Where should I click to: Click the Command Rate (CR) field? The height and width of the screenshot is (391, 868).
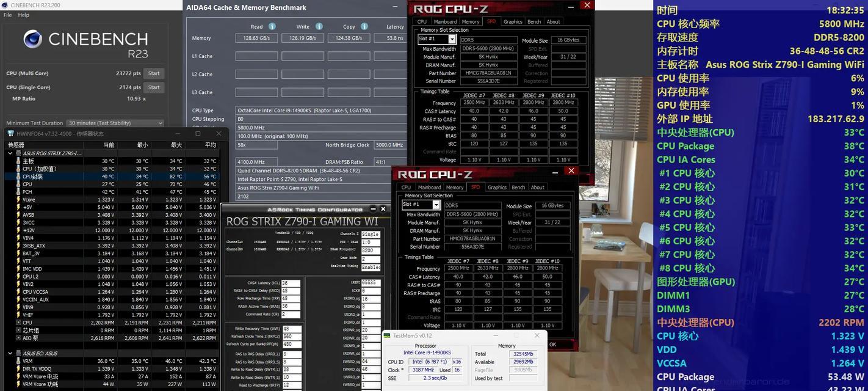click(291, 315)
